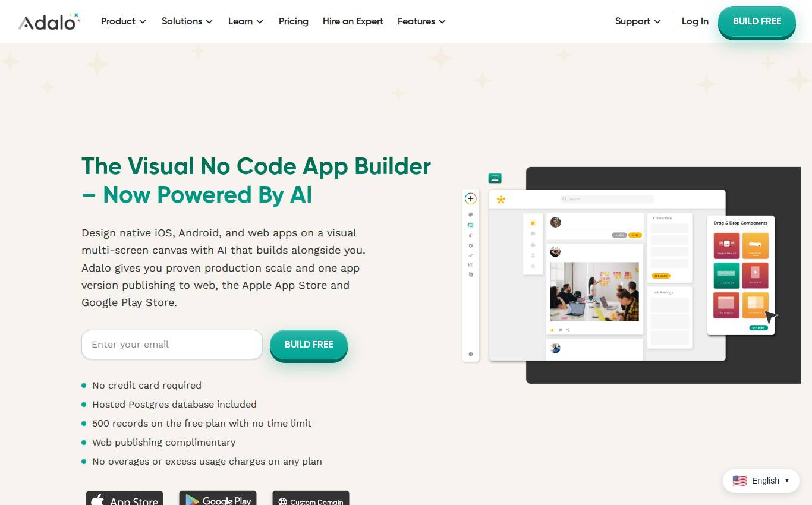Open the Learn dropdown menu

[246, 21]
